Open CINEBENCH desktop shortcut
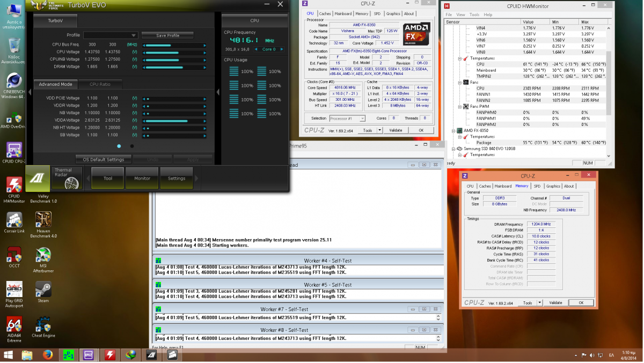Viewport: 644px width, 363px height. pyautogui.click(x=14, y=87)
